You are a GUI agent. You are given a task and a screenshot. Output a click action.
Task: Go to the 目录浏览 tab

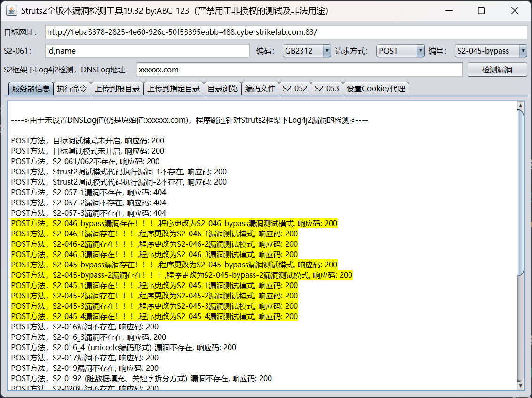click(222, 88)
